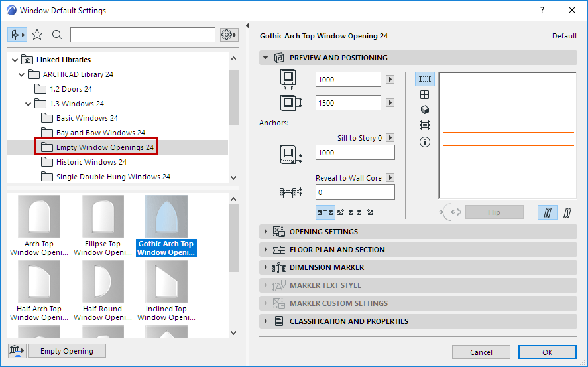Click the library manager icon beside Empty Opening
This screenshot has width=588, height=367.
(x=17, y=351)
